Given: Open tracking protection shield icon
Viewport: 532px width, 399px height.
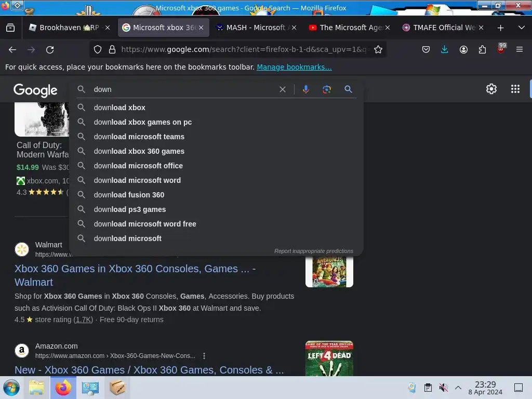Looking at the screenshot, I should [98, 49].
